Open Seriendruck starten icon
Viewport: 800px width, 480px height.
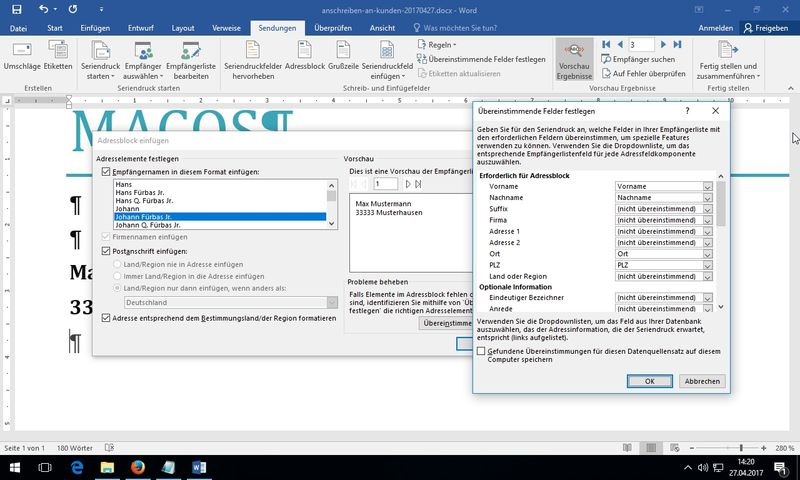(x=100, y=52)
